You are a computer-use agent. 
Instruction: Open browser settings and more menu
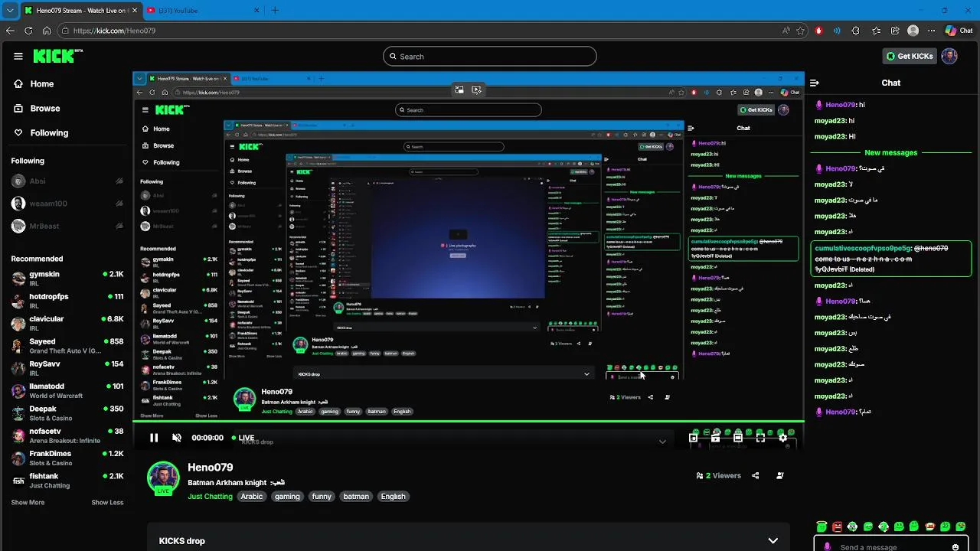click(x=931, y=31)
